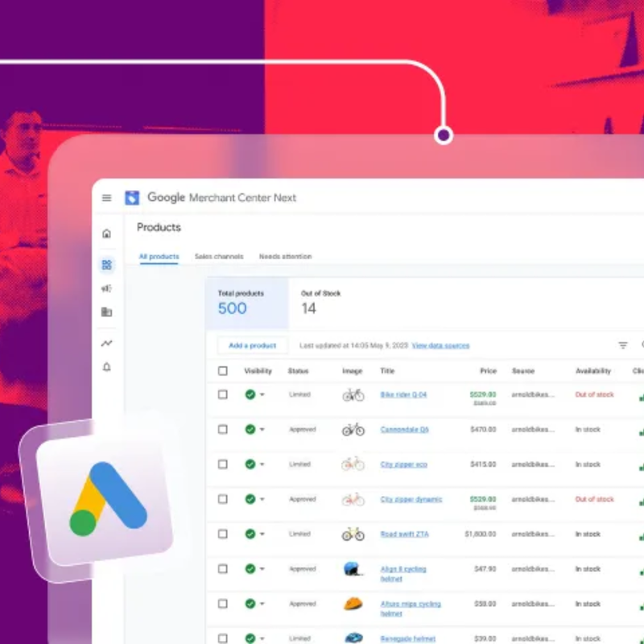Open notifications bell in sidebar

(107, 367)
